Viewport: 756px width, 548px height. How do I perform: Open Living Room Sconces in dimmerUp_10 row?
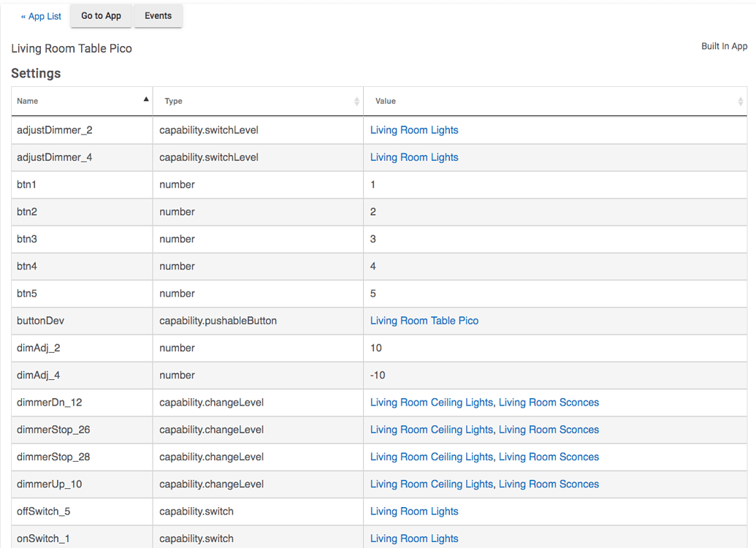549,484
